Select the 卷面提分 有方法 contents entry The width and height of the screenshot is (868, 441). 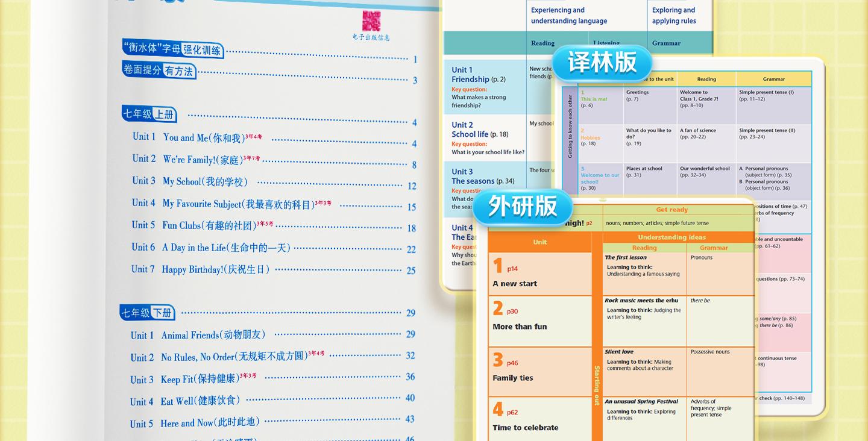coord(269,73)
